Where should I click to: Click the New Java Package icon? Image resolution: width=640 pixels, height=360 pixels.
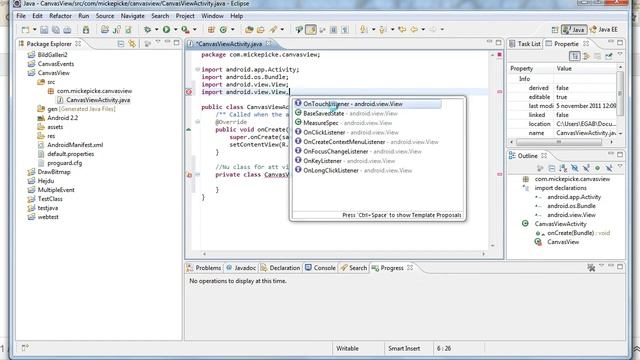point(211,29)
